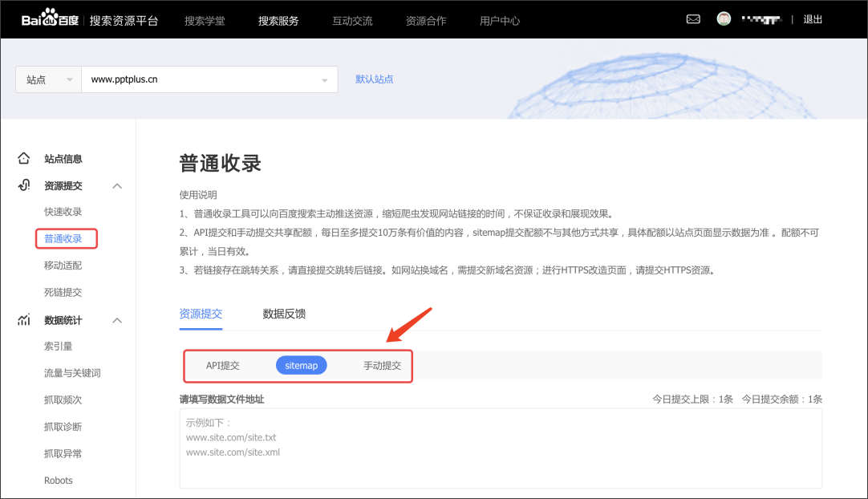This screenshot has height=499, width=868.
Task: Click the 退出 logout link
Action: 813,19
